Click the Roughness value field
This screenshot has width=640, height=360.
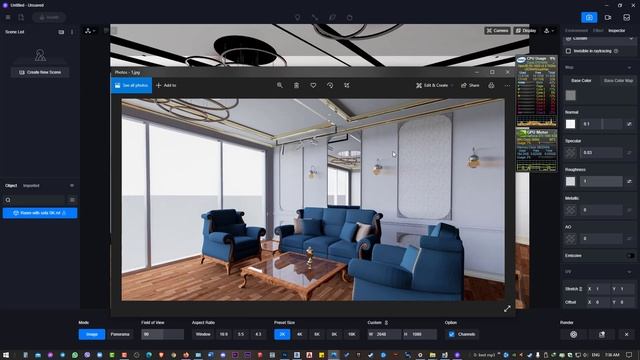[602, 181]
